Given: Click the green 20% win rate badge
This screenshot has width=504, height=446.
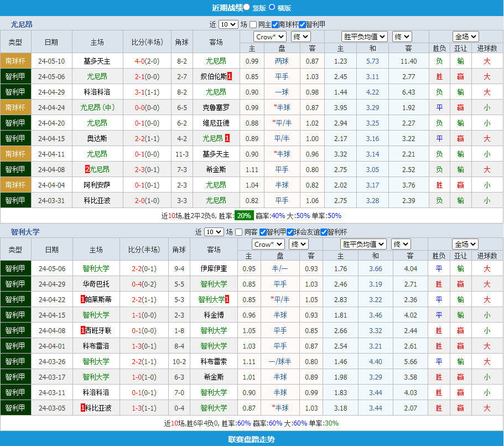Looking at the screenshot, I should click(x=244, y=215).
